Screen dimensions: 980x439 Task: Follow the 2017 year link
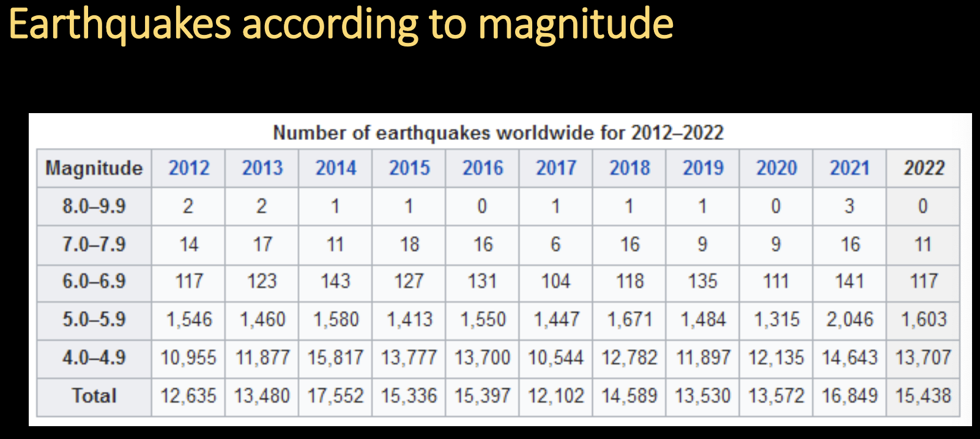(x=556, y=168)
